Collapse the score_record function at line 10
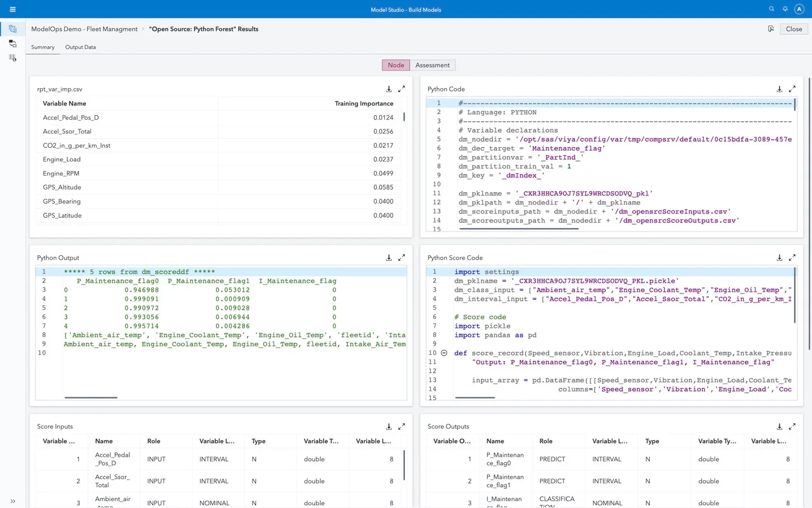 [x=444, y=353]
